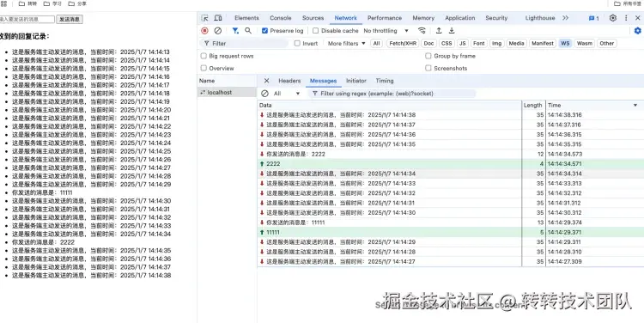Toggle the Fetch/XHR type filter
644x323 pixels.
402,44
